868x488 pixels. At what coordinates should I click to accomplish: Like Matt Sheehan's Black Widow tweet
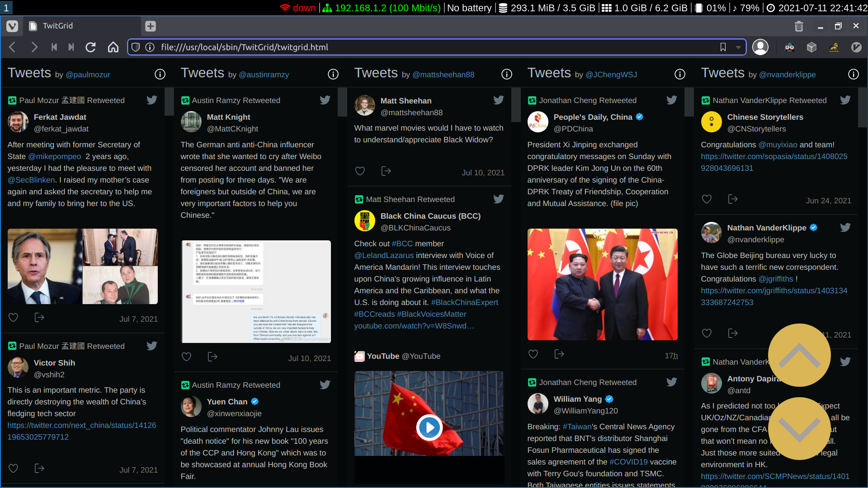360,171
